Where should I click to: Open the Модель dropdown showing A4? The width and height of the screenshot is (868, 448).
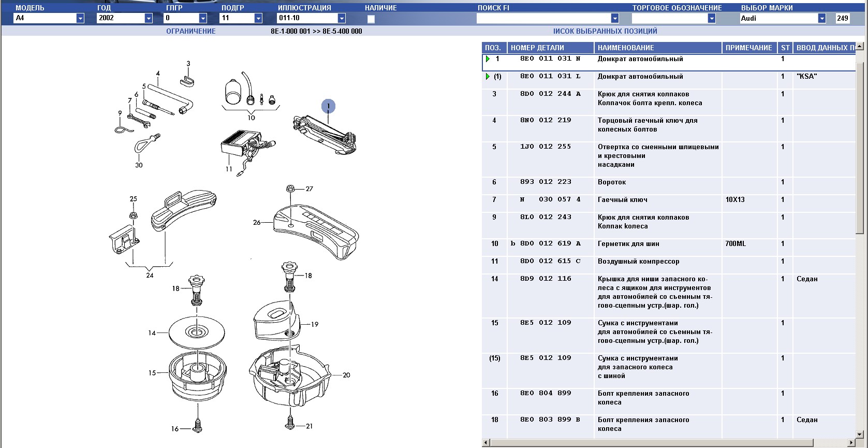(80, 18)
